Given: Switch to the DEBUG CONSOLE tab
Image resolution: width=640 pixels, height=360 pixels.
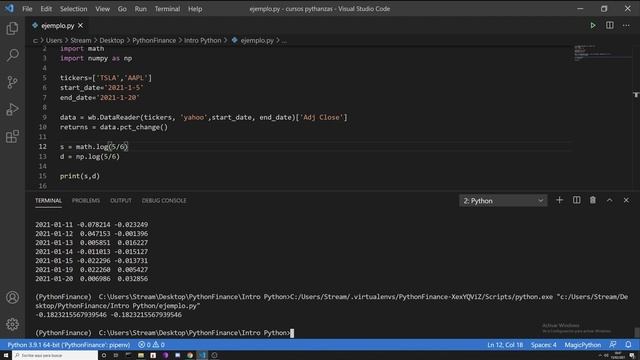Looking at the screenshot, I should [164, 200].
